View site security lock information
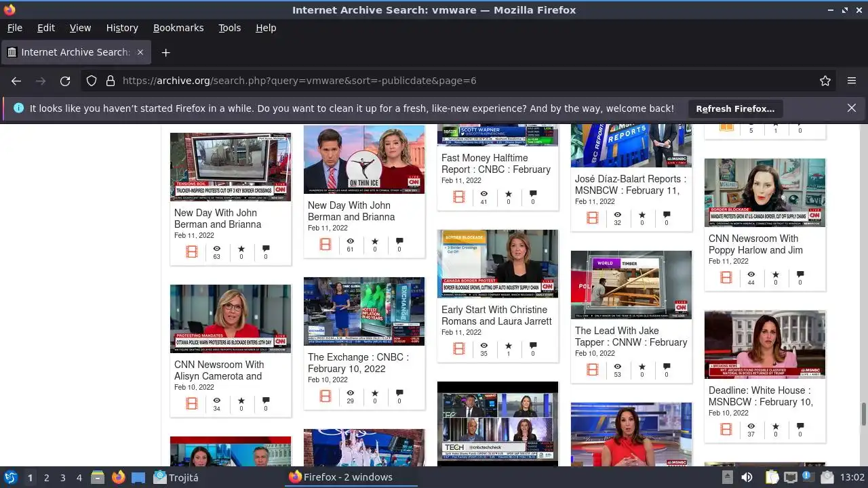Image resolution: width=868 pixels, height=488 pixels. (x=110, y=81)
